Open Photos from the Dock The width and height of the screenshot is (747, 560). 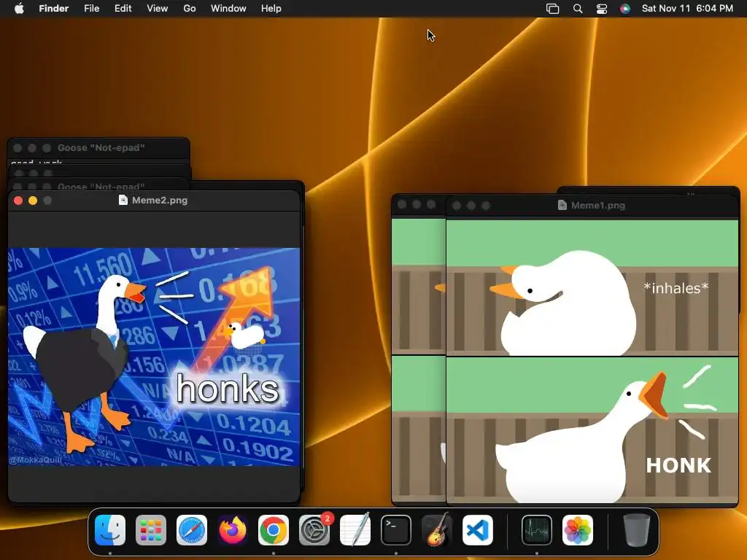pyautogui.click(x=578, y=530)
